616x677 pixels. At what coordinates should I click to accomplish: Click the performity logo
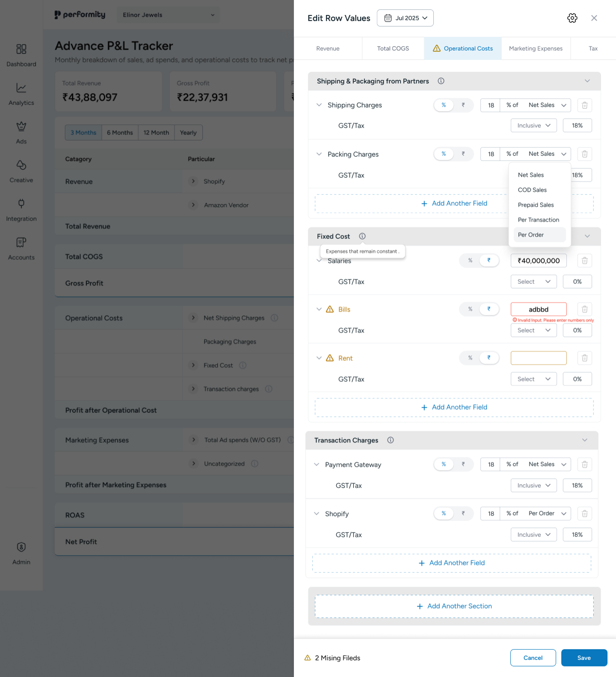coord(80,15)
